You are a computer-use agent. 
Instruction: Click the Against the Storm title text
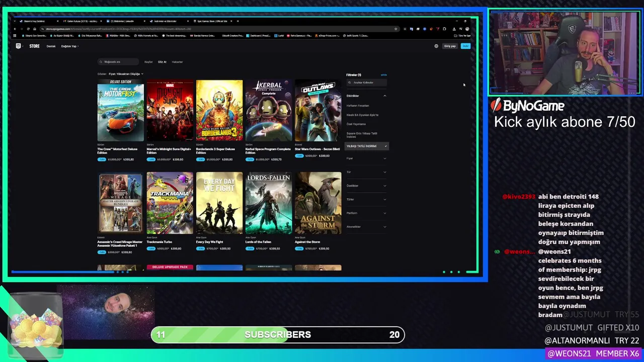[x=307, y=242]
